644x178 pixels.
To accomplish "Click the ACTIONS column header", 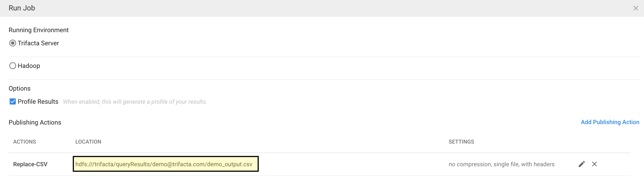I will point(25,142).
